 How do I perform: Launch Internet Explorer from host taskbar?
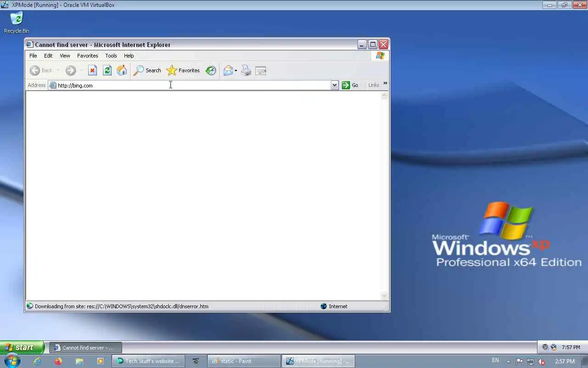[37, 361]
